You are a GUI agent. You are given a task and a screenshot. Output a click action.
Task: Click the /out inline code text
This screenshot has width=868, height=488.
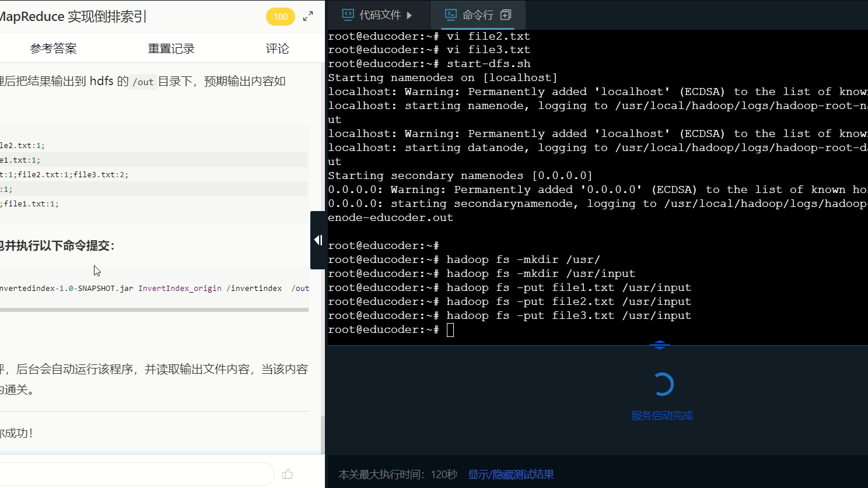(143, 82)
